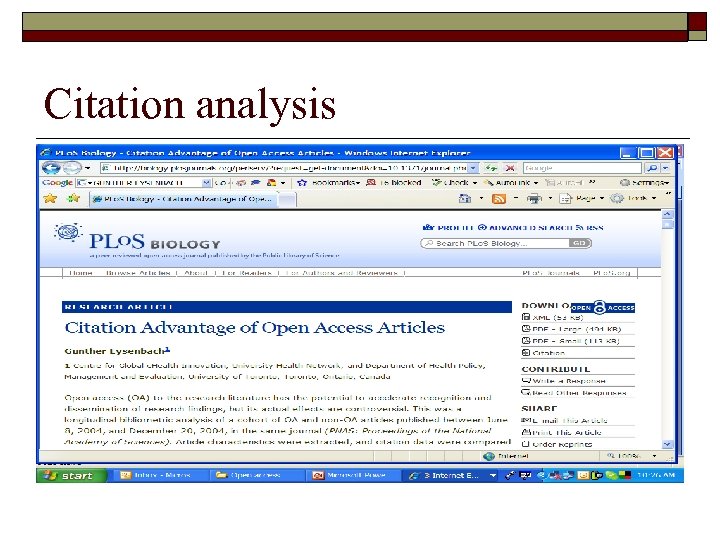The width and height of the screenshot is (720, 540).
Task: Open Browse Articles navigation item
Action: 138,273
